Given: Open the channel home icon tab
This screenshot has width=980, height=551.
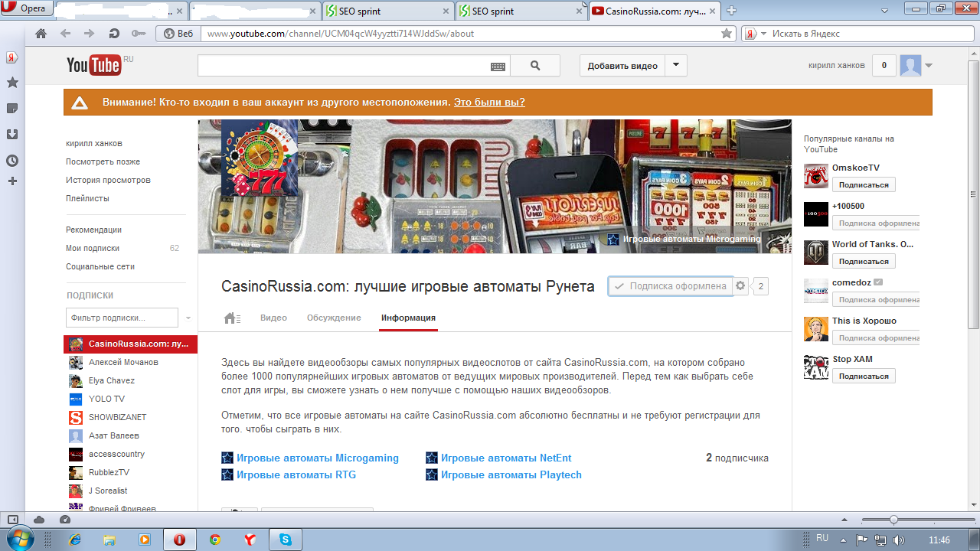Looking at the screenshot, I should (232, 318).
